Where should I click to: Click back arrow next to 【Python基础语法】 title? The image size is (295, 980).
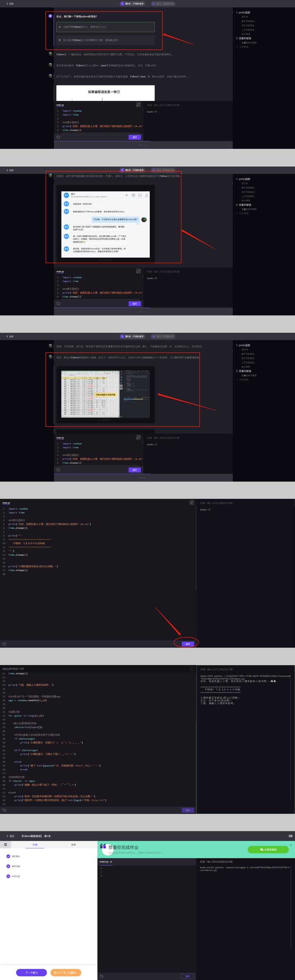click(x=8, y=836)
